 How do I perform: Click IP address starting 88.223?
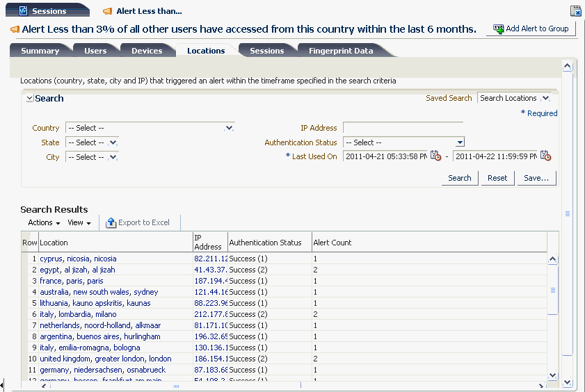click(x=211, y=303)
